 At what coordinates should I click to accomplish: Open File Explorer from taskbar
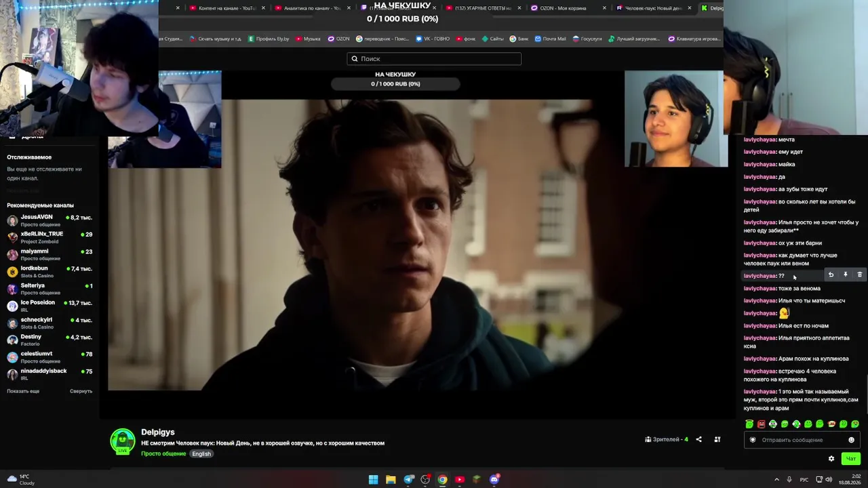391,479
